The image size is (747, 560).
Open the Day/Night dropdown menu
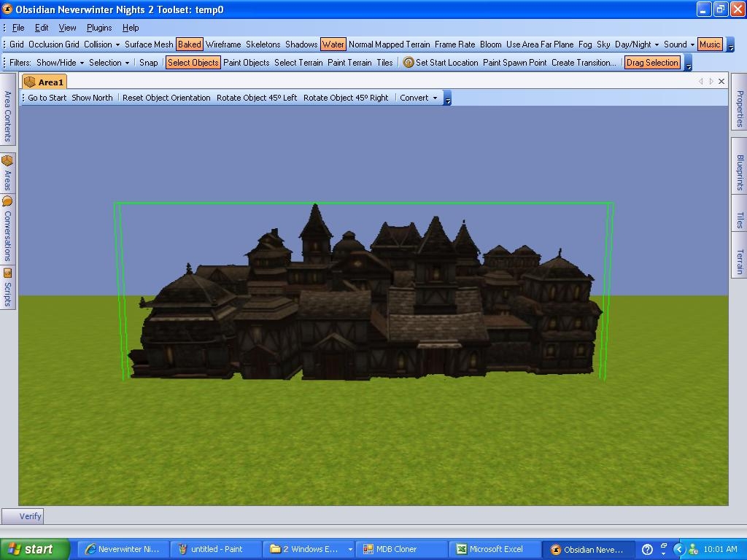(637, 44)
